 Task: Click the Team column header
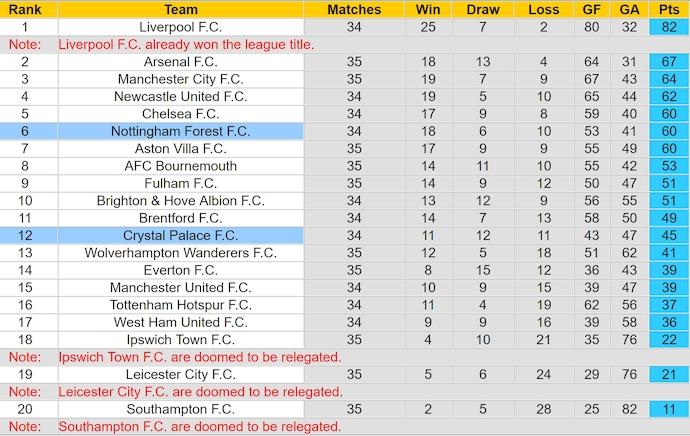pos(181,9)
